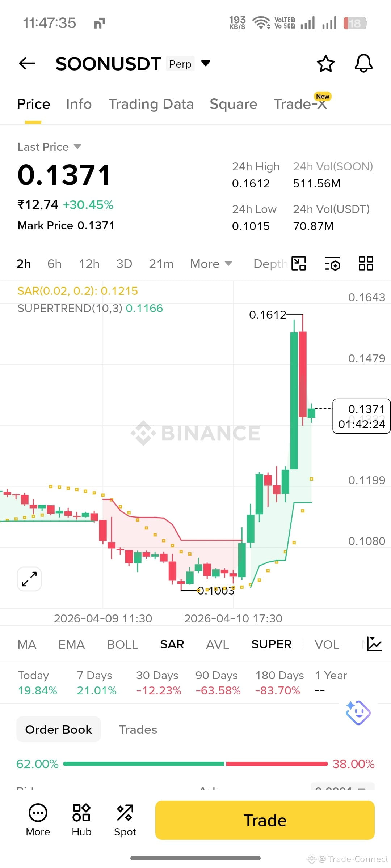Switch to the Info tab
Screen dimensions: 391x868
coord(79,104)
